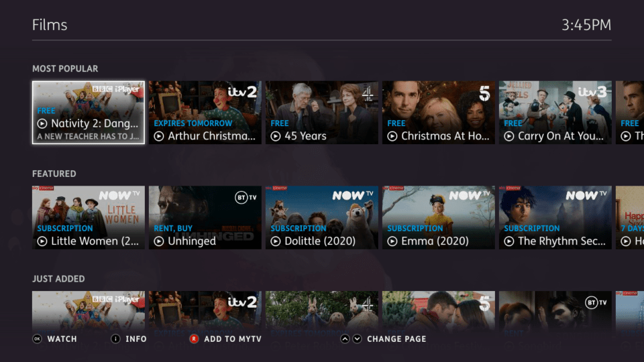644x362 pixels.
Task: Click the play icon beside 45 Years
Action: click(x=276, y=136)
